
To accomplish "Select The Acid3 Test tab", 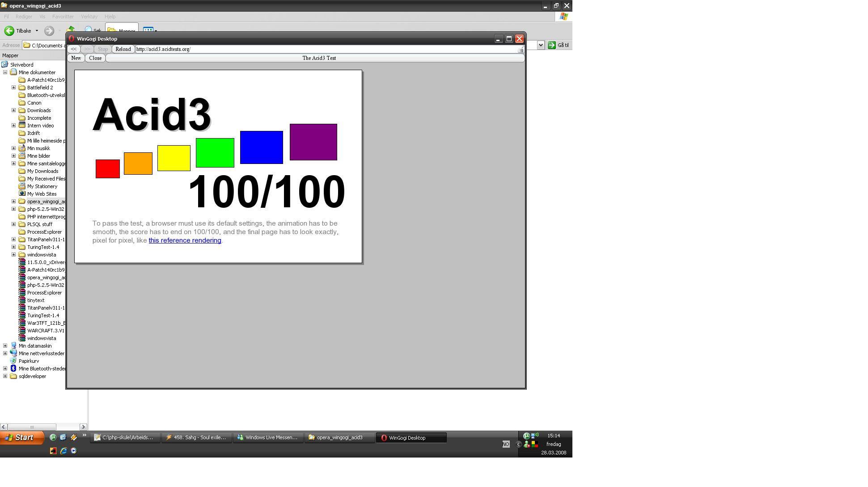I will [x=315, y=58].
